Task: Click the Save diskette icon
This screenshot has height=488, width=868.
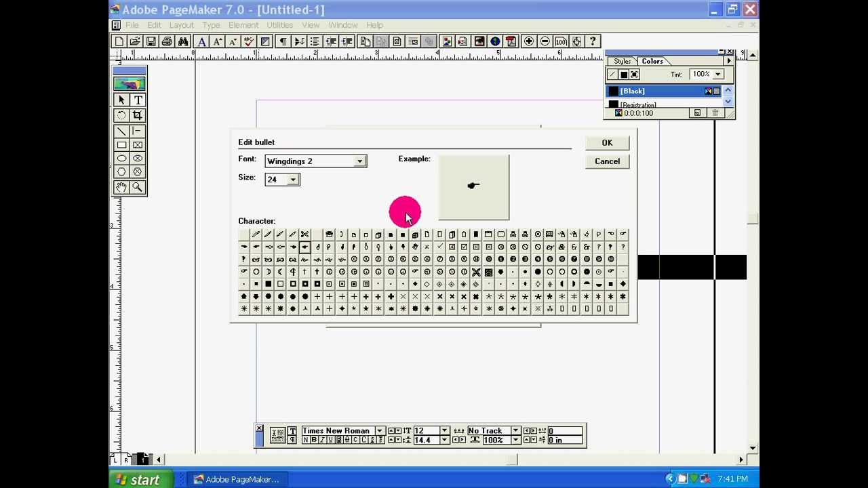Action: click(x=151, y=41)
